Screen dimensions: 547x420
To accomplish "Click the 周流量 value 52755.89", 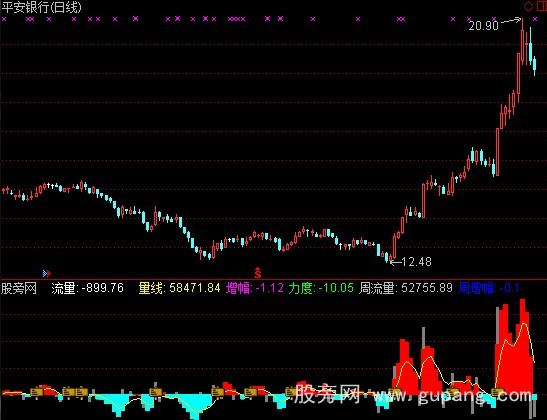I will [x=427, y=288].
